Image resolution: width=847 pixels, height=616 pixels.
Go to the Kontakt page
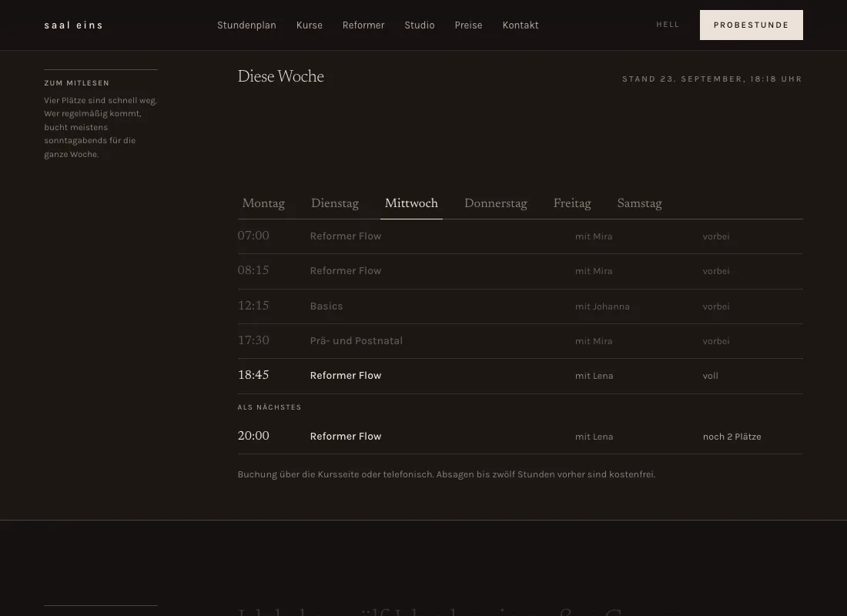tap(521, 25)
